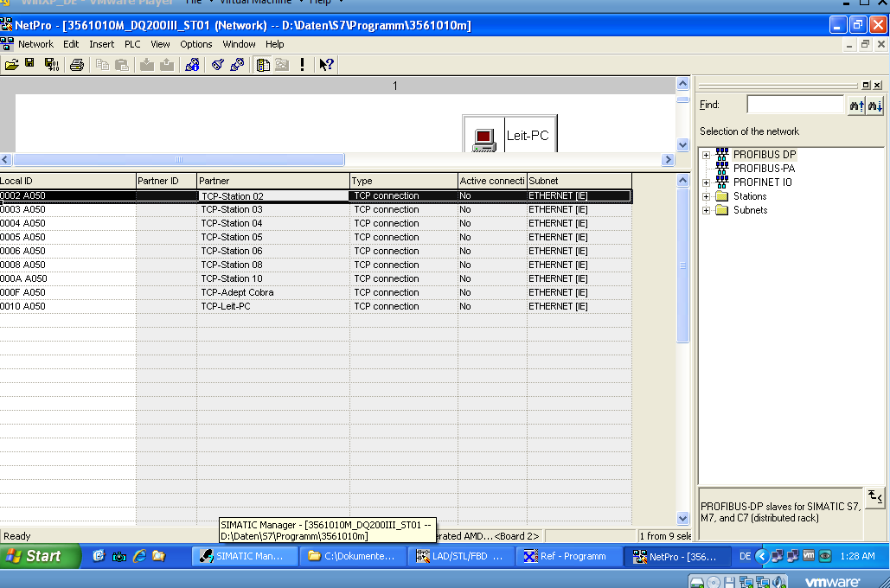890x588 pixels.
Task: Click the Local ID column header
Action: tap(67, 181)
